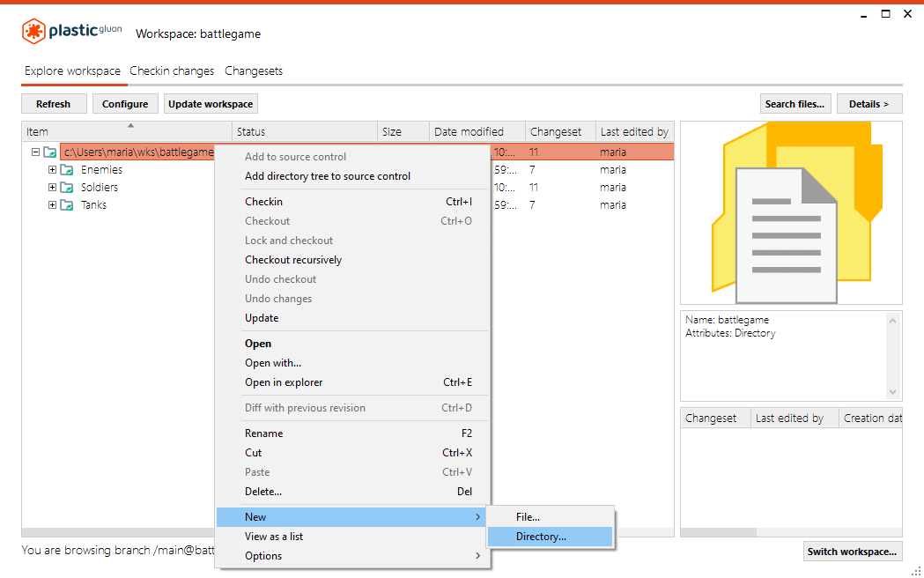Switch to the Checkin changes tab
This screenshot has width=924, height=578.
(172, 70)
